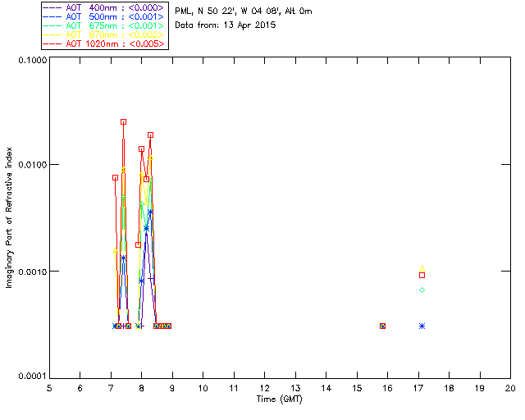Click the x-axis tick label 14

[326, 388]
